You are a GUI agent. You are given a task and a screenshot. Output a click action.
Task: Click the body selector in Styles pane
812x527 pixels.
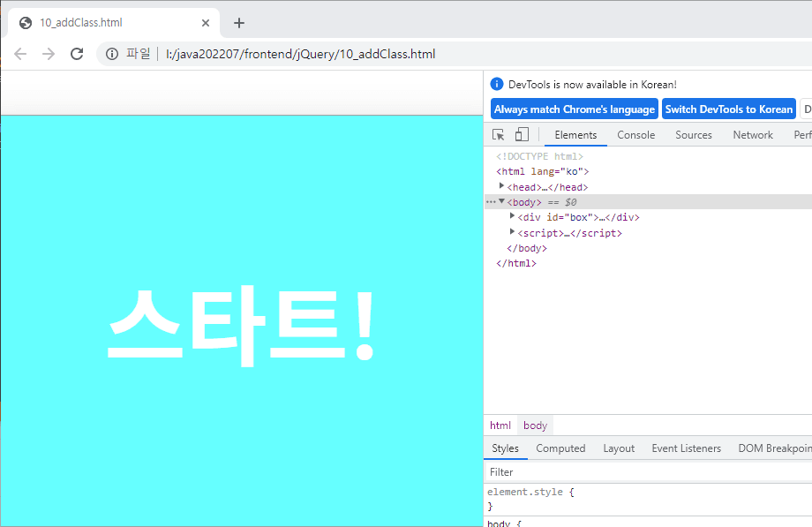(499, 523)
